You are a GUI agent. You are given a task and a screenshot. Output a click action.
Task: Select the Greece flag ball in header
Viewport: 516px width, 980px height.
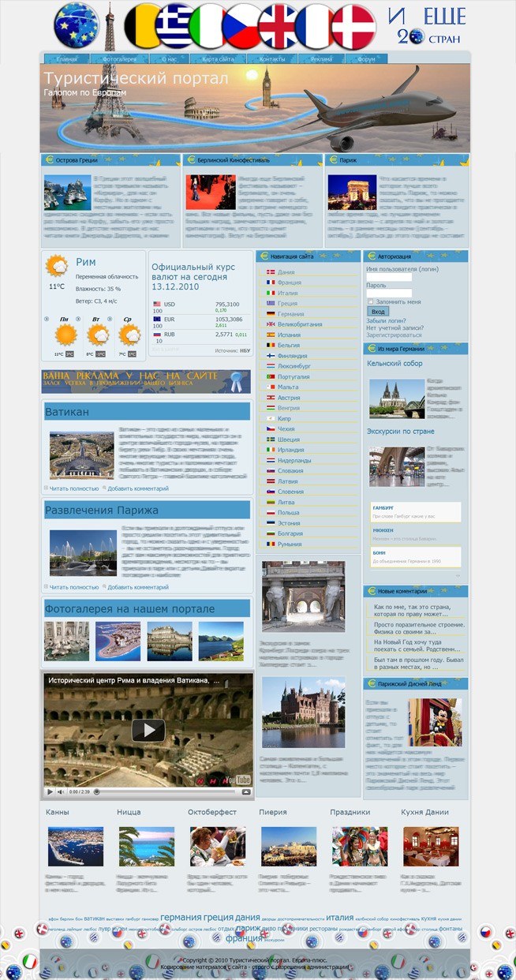point(174,26)
